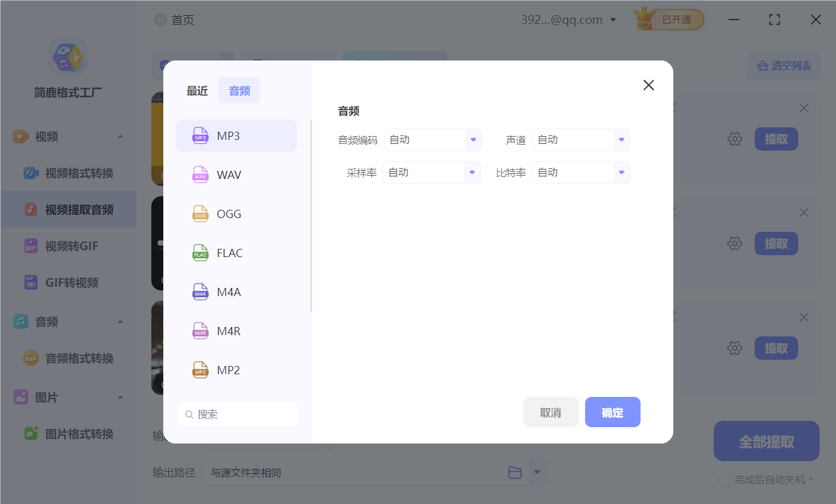836x504 pixels.
Task: Open the 比特率 dropdown
Action: click(581, 172)
